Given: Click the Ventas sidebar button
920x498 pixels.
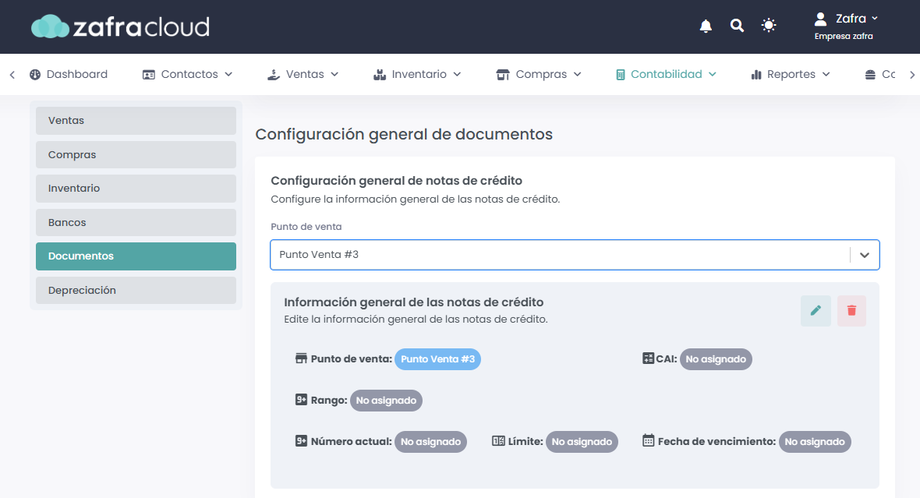Looking at the screenshot, I should point(136,121).
